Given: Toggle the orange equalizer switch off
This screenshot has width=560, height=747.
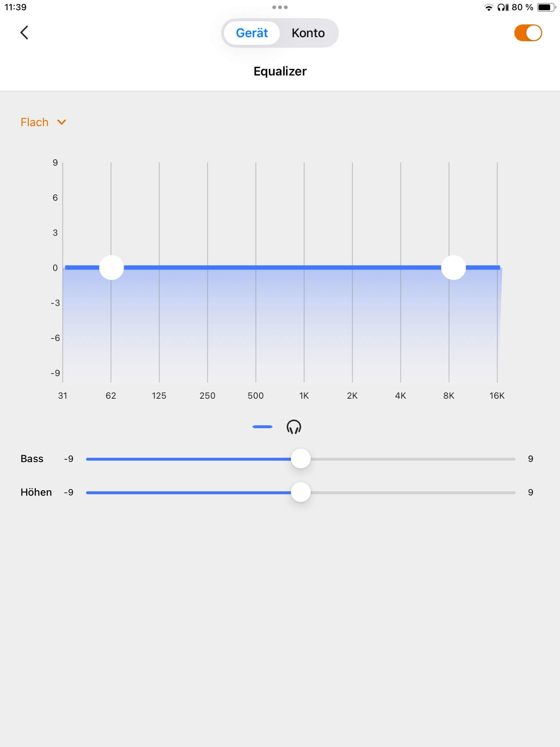Looking at the screenshot, I should click(x=528, y=33).
